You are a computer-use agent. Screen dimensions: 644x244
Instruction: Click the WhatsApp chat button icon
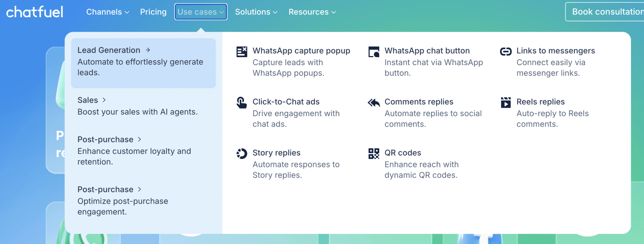(374, 52)
